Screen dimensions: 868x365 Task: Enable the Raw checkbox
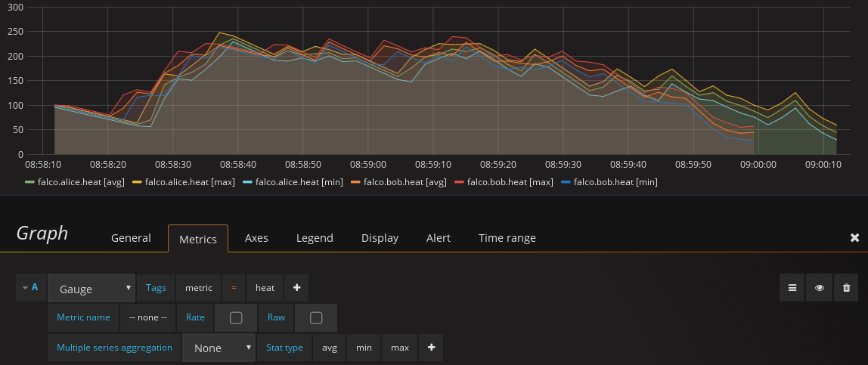pyautogui.click(x=316, y=317)
